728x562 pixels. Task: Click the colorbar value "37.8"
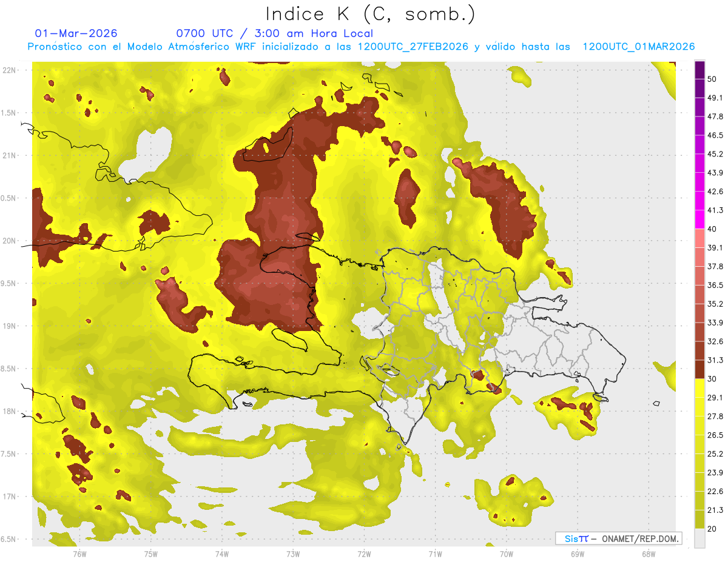pyautogui.click(x=715, y=266)
